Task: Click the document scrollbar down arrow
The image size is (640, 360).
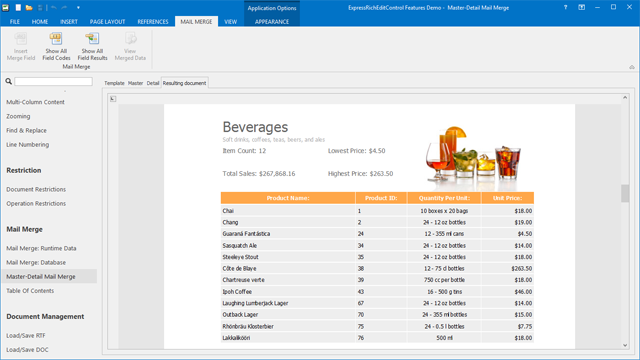Action: point(625,345)
